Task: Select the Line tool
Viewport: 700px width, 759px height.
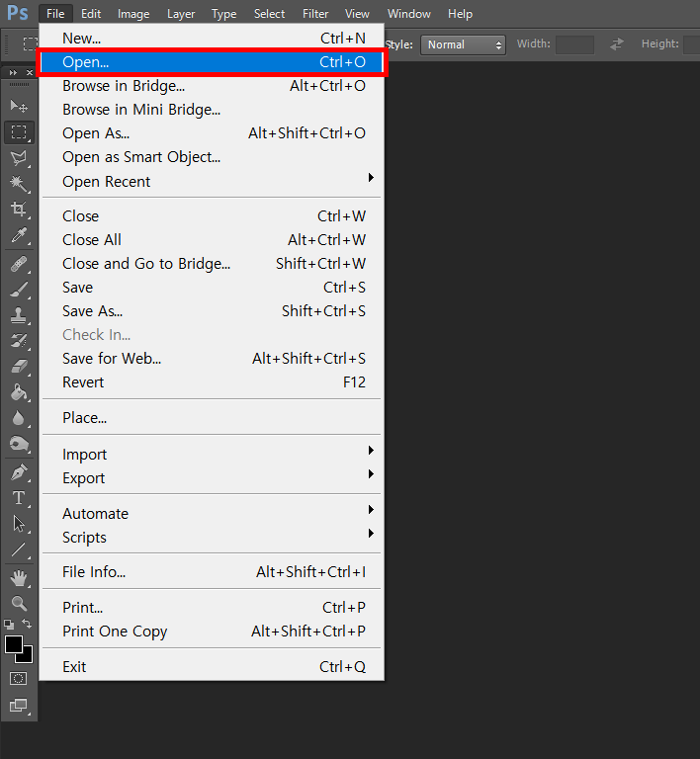Action: click(x=19, y=549)
